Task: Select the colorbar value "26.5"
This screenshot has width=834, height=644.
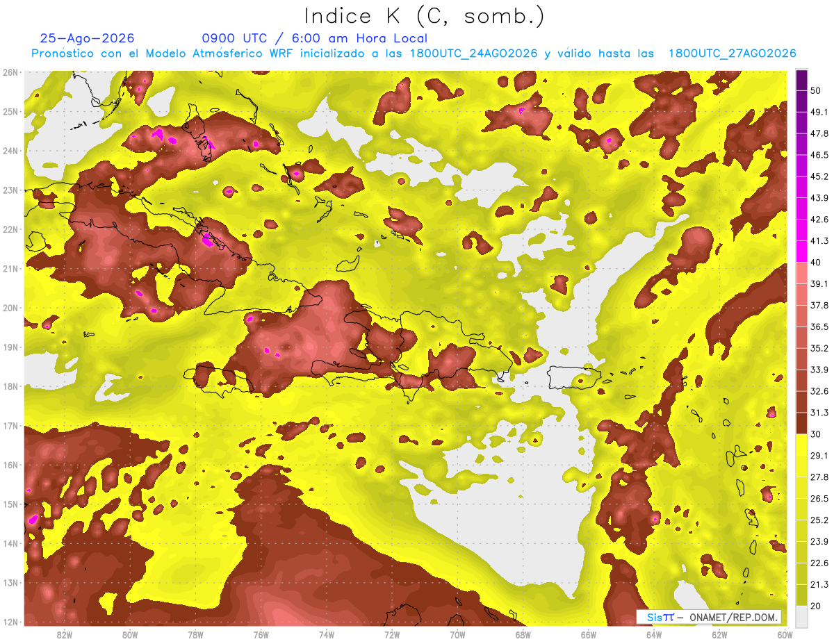Action: click(819, 499)
